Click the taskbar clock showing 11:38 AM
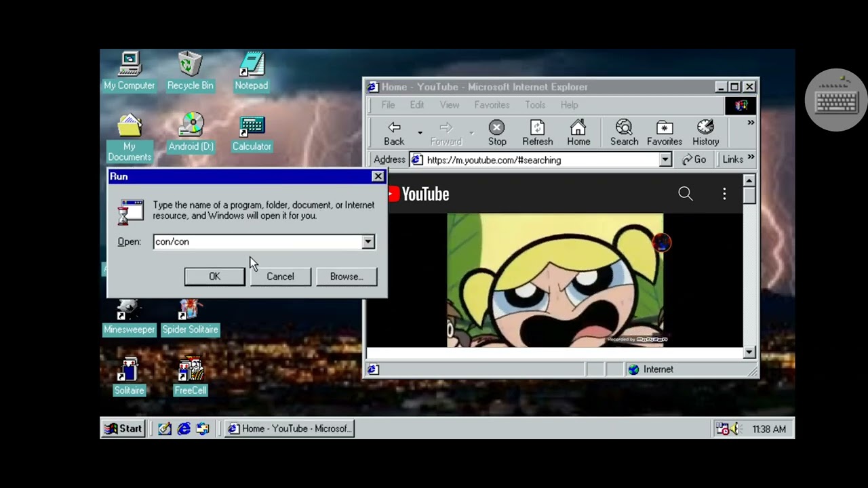This screenshot has width=868, height=488. [769, 429]
